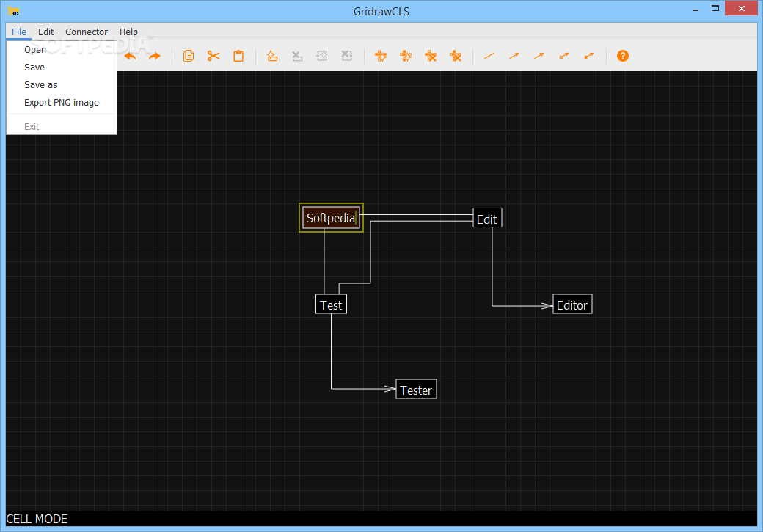The width and height of the screenshot is (763, 532).
Task: Click the Paste clipboard icon
Action: [x=238, y=56]
